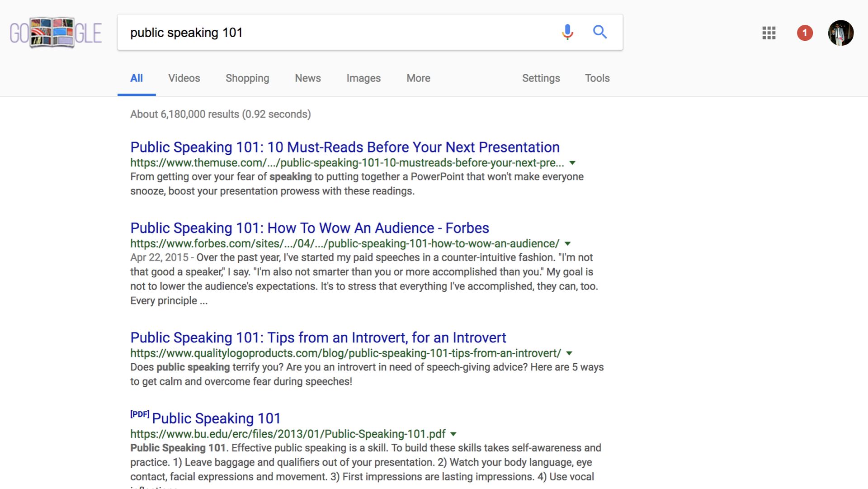
Task: Expand the dropdown beside the bu.edu PDF result
Action: coord(453,434)
